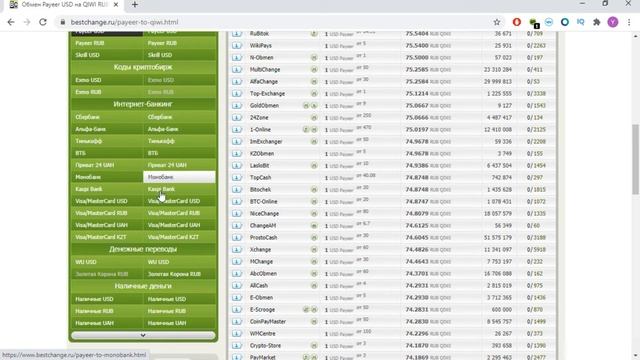Open the 1-Online exchanger link
Viewport: 640px width, 360px height.
click(260, 130)
